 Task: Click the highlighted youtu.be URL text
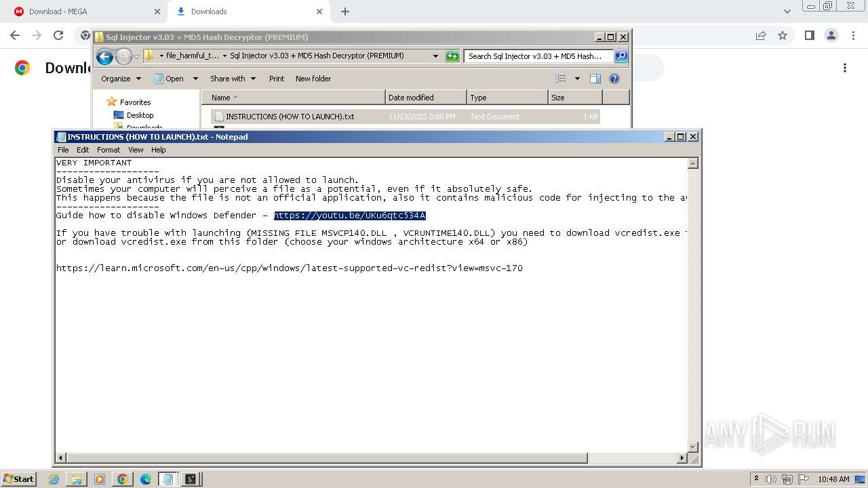[350, 216]
